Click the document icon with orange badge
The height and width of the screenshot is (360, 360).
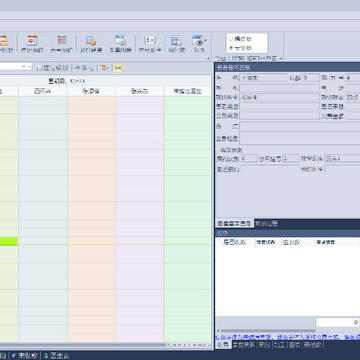[91, 40]
